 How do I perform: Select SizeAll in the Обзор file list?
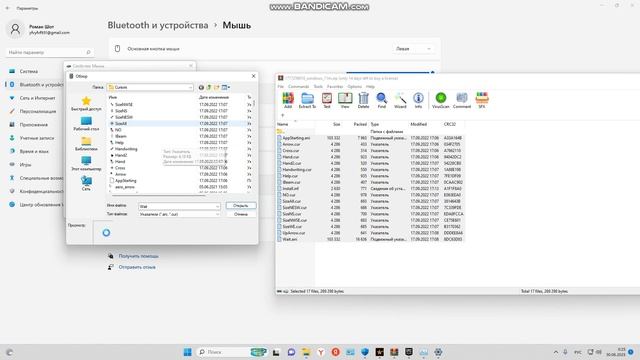click(x=121, y=123)
